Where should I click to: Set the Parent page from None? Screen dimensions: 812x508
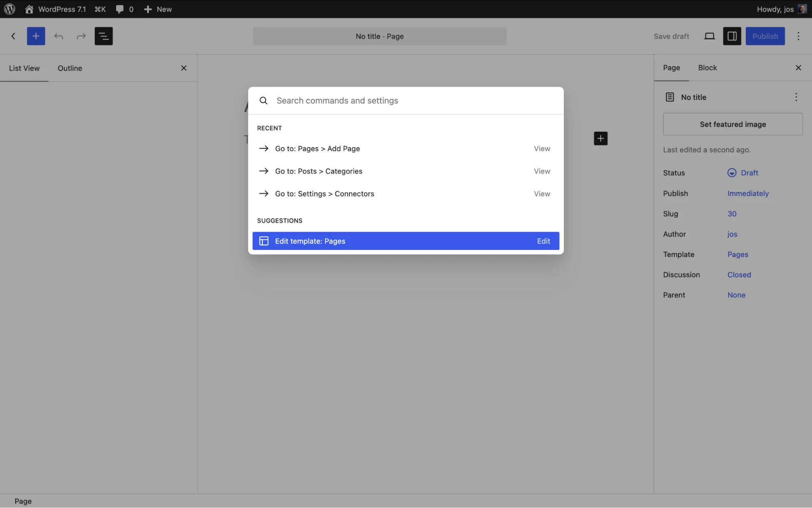736,295
